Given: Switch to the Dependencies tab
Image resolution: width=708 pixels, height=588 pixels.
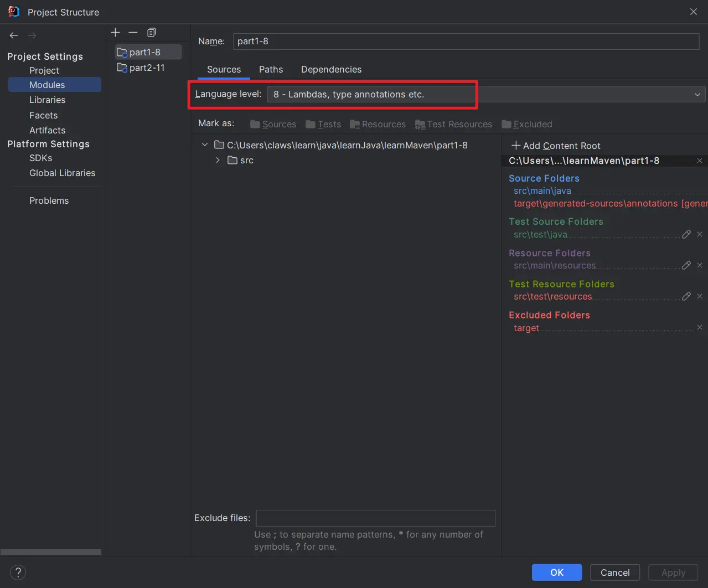Looking at the screenshot, I should coord(331,69).
